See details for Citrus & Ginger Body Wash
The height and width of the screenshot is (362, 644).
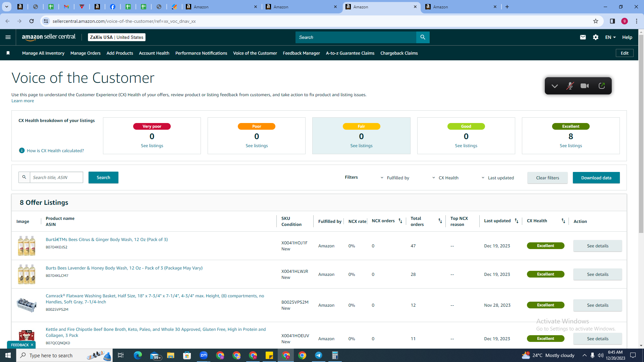[598, 246]
